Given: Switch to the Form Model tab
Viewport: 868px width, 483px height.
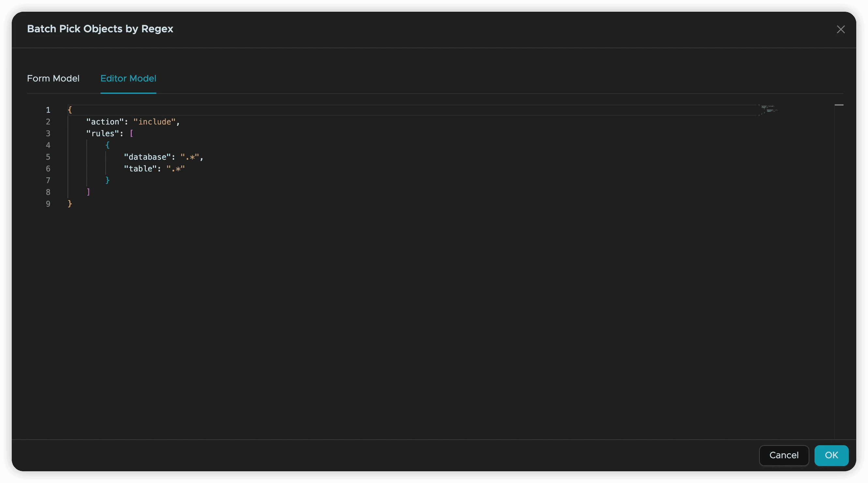Looking at the screenshot, I should pos(53,79).
